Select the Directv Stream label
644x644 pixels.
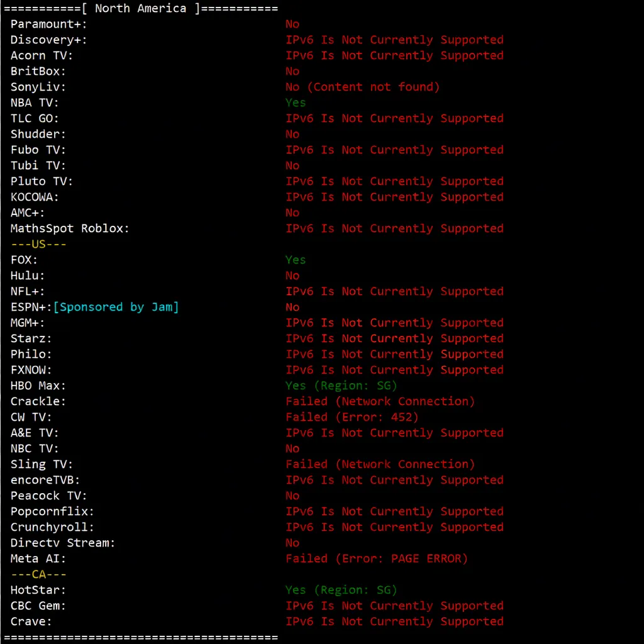(62, 543)
